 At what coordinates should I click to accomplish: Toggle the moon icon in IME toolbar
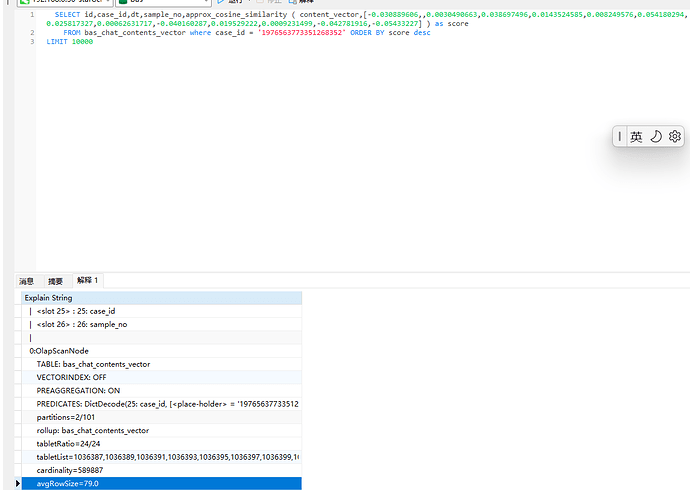(656, 137)
